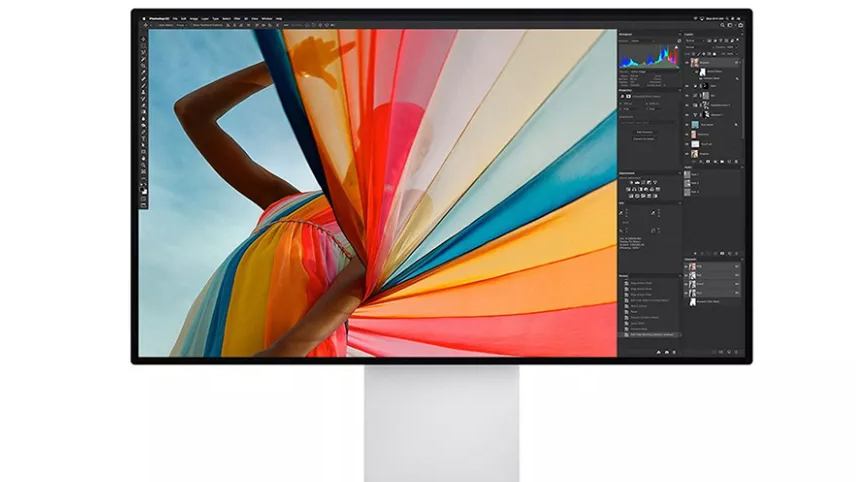This screenshot has width=856, height=482.
Task: Open the File menu
Action: coord(175,19)
